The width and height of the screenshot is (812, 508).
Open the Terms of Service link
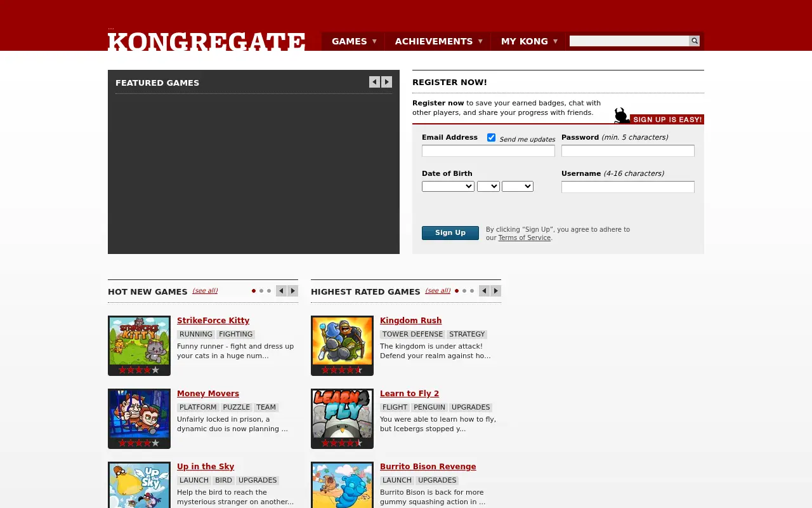[x=525, y=237]
